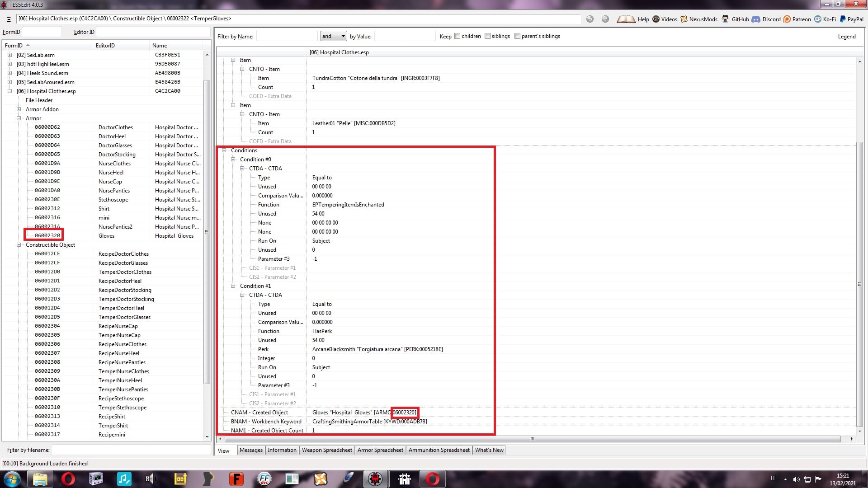This screenshot has width=868, height=488.
Task: Open Ko-Fi link
Action: click(825, 19)
